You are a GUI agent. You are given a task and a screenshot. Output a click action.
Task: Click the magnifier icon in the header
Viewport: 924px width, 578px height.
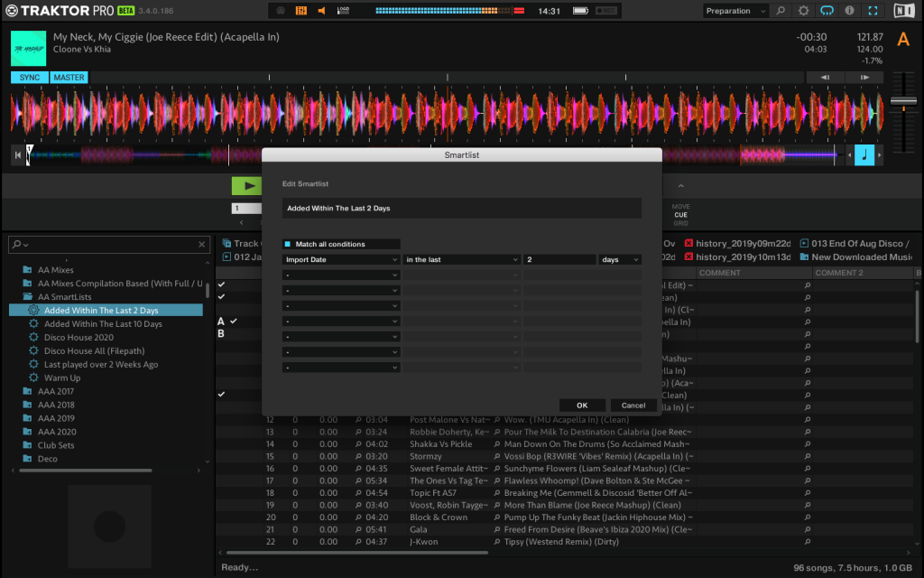pyautogui.click(x=781, y=11)
